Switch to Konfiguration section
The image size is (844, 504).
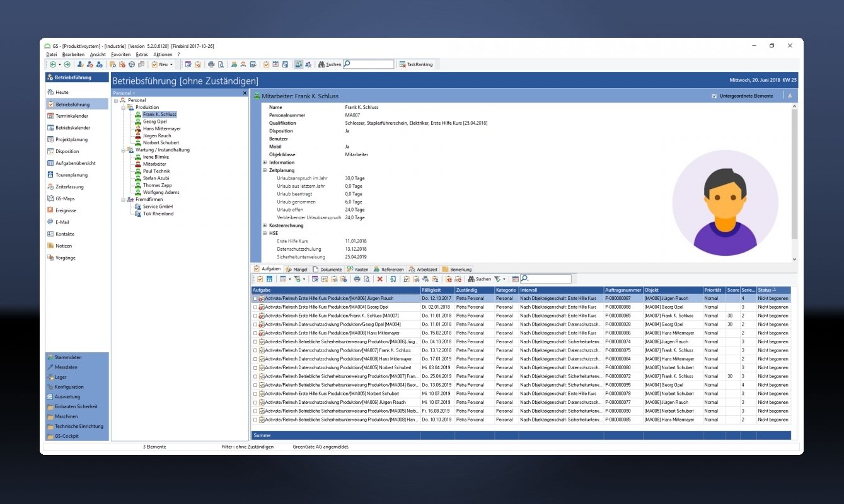tap(77, 387)
